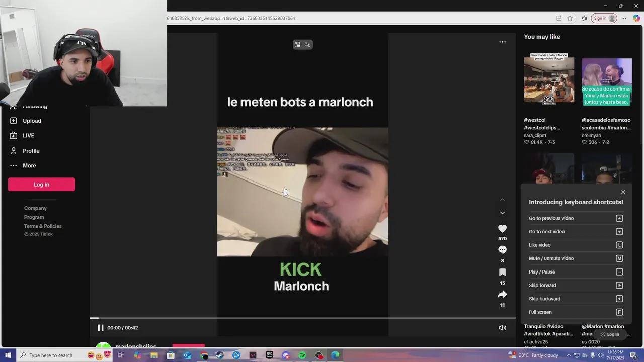
Task: Click the Skip backward key icon
Action: tap(619, 299)
